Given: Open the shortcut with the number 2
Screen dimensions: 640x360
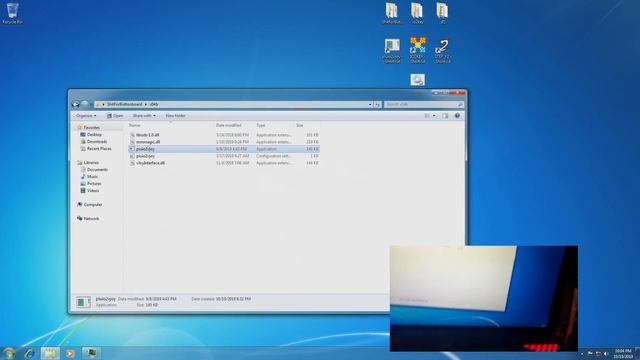Looking at the screenshot, I should (442, 51).
